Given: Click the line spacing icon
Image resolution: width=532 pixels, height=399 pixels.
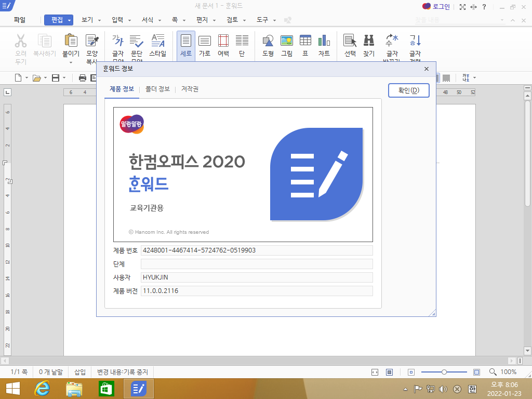Looking at the screenshot, I should coord(466,78).
